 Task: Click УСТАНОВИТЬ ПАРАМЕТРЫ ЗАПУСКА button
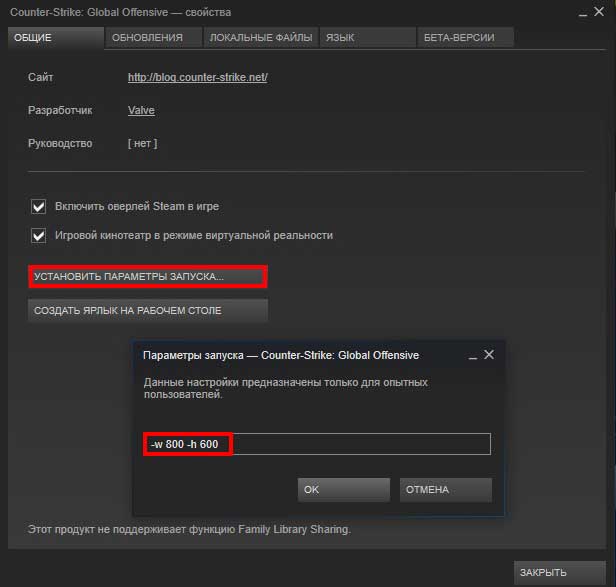[148, 277]
